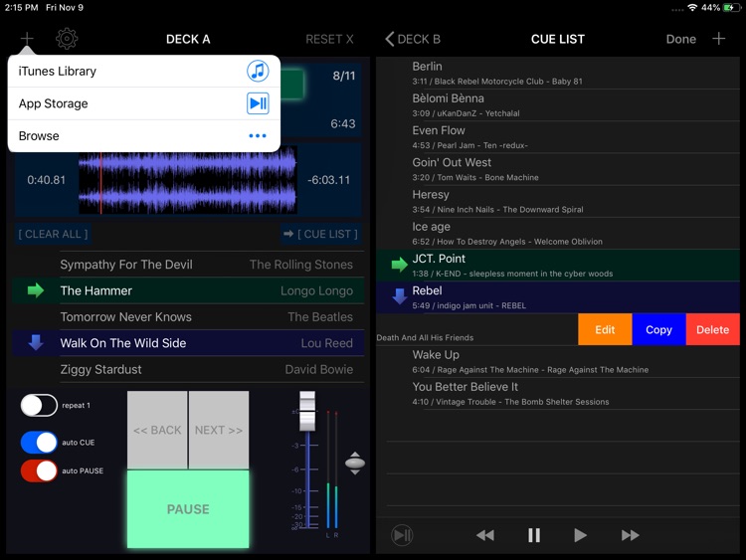Click the volume fader handle
Screen dimensions: 746x560
[x=307, y=411]
